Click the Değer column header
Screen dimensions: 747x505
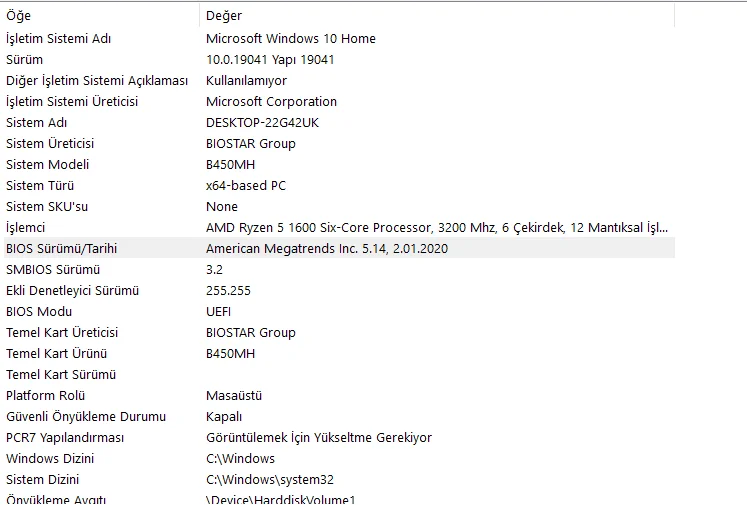tap(224, 16)
